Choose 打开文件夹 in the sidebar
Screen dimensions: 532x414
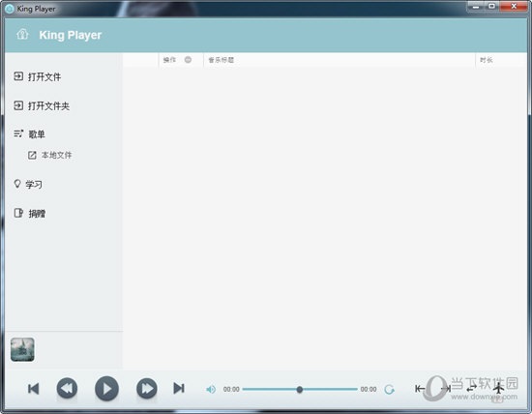click(x=48, y=105)
